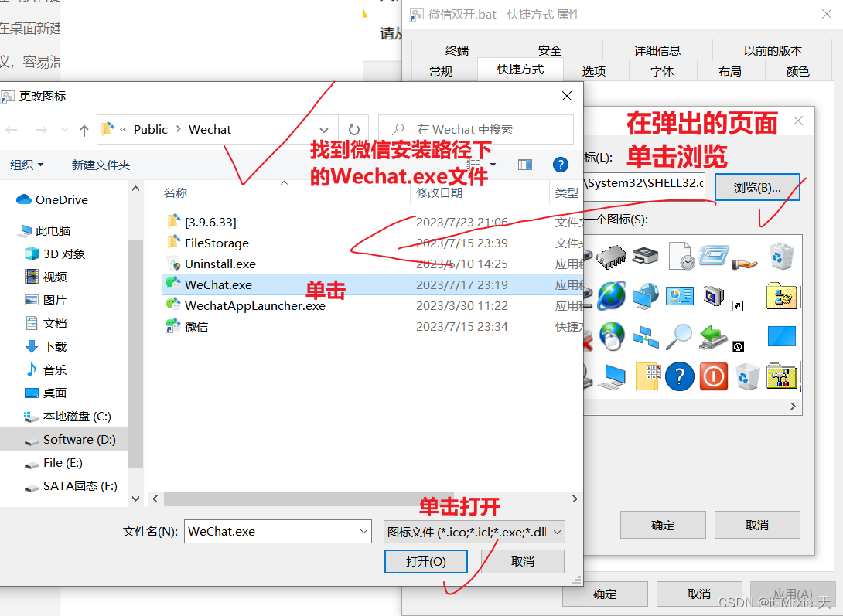Select the computer with keyboard icon
The image size is (843, 616).
coord(612,376)
